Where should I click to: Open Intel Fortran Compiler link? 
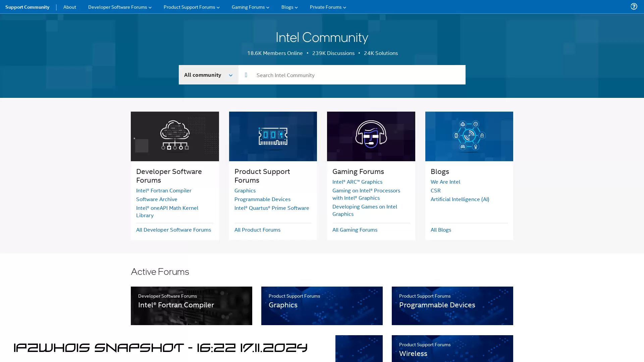[164, 190]
